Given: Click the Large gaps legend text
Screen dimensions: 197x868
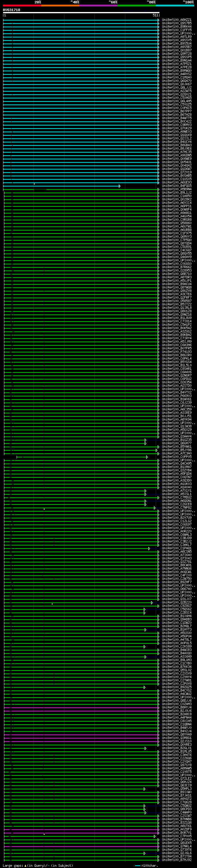Looking at the screenshot, I should pos(38,866).
